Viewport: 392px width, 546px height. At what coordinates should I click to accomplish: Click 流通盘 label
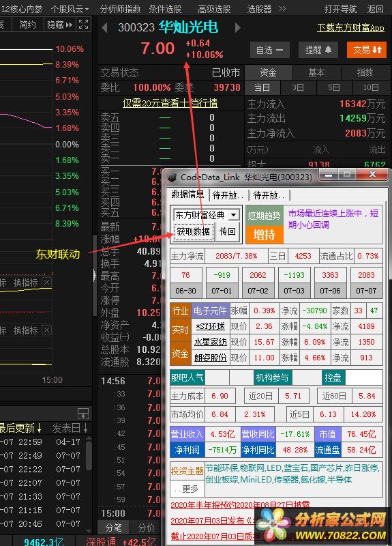328,450
